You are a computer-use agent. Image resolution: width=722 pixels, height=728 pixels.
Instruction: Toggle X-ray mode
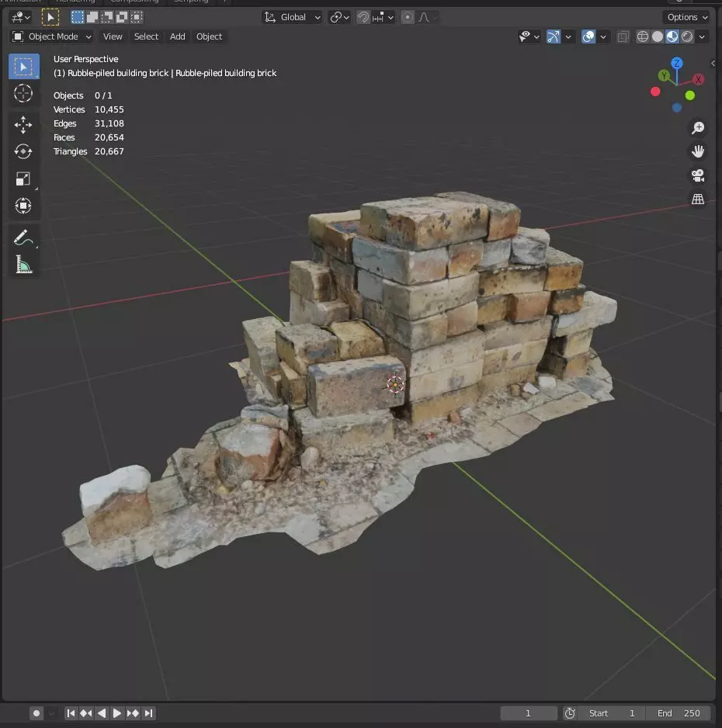(x=623, y=36)
